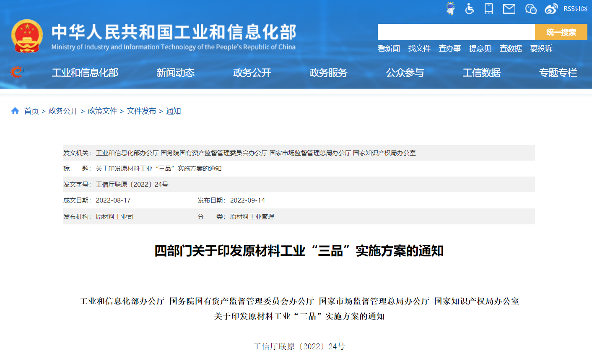Image resolution: width=592 pixels, height=364 pixels.
Task: Open the 政务公开 navigation menu
Action: tap(252, 73)
